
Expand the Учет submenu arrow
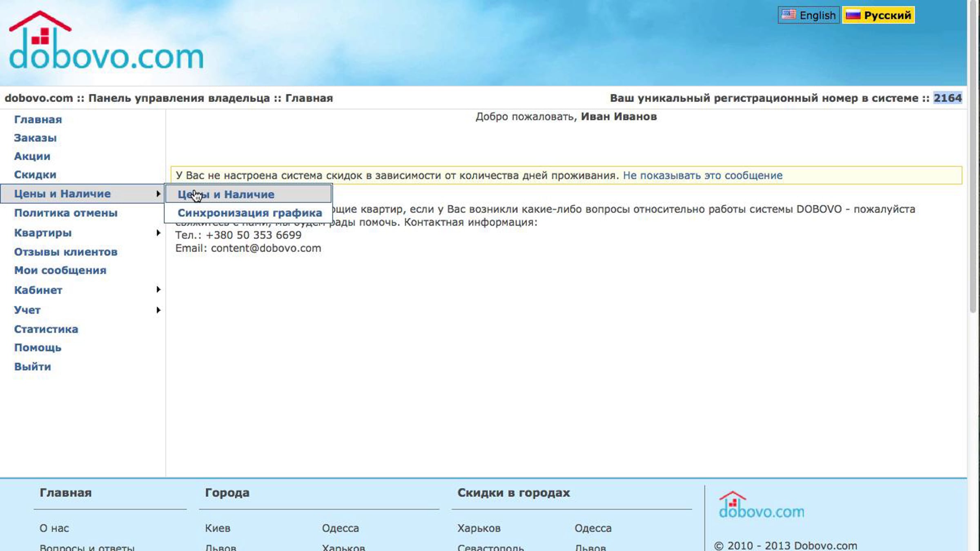coord(158,310)
